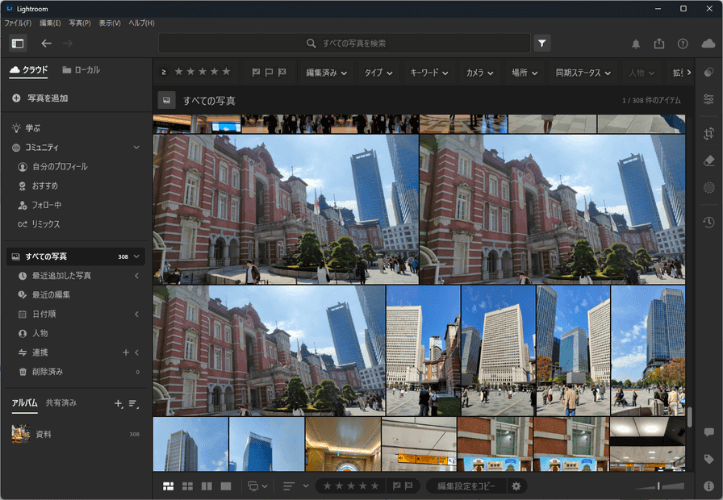The height and width of the screenshot is (500, 723).
Task: Switch to the ローカル tab
Action: pyautogui.click(x=80, y=70)
